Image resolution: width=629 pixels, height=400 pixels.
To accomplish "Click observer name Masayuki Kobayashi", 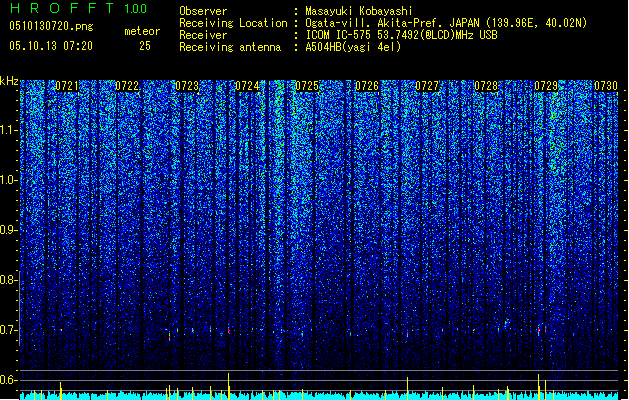I will 359,11.
